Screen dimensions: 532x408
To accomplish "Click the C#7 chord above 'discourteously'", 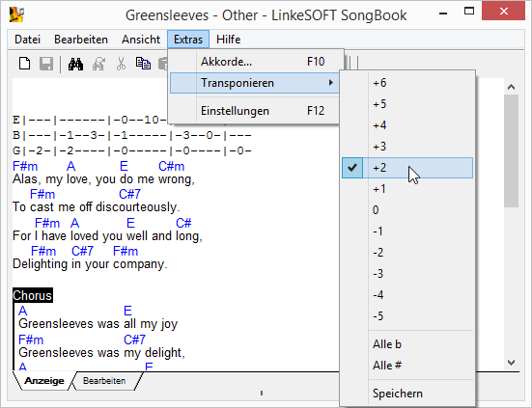I will click(x=129, y=194).
